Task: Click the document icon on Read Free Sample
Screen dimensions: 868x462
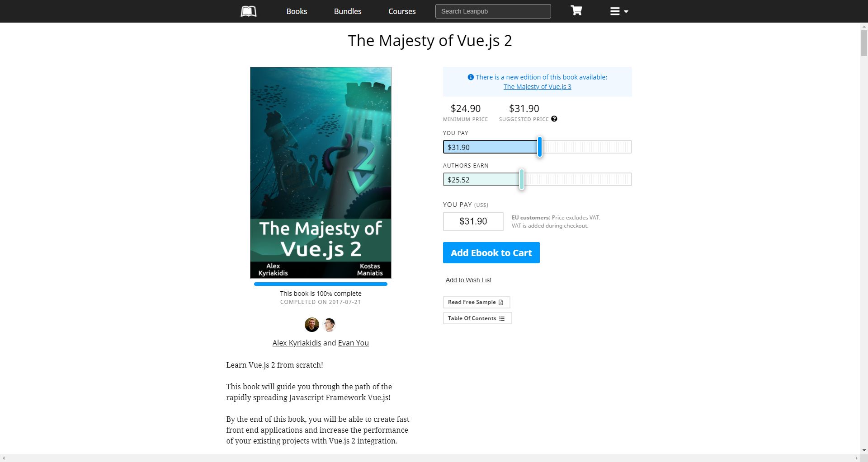Action: (x=501, y=302)
